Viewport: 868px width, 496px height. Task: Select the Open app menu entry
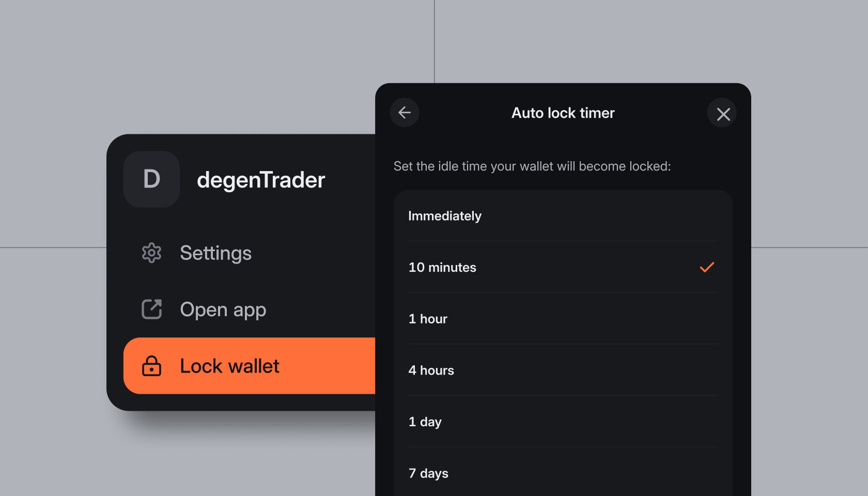click(x=223, y=309)
